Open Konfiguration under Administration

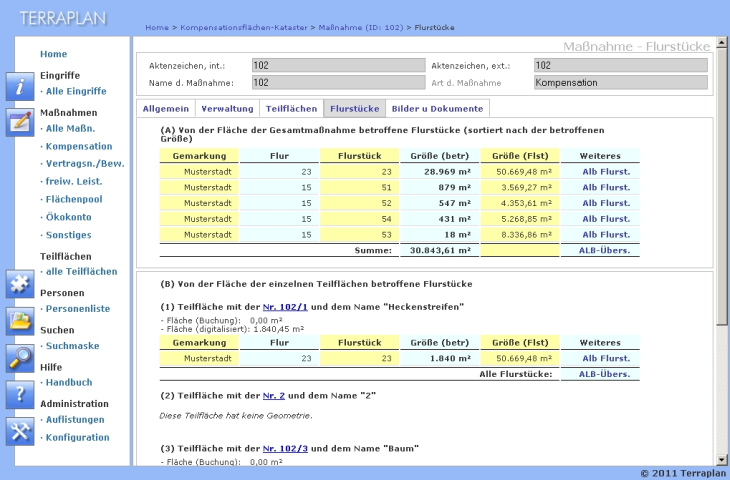pos(77,437)
